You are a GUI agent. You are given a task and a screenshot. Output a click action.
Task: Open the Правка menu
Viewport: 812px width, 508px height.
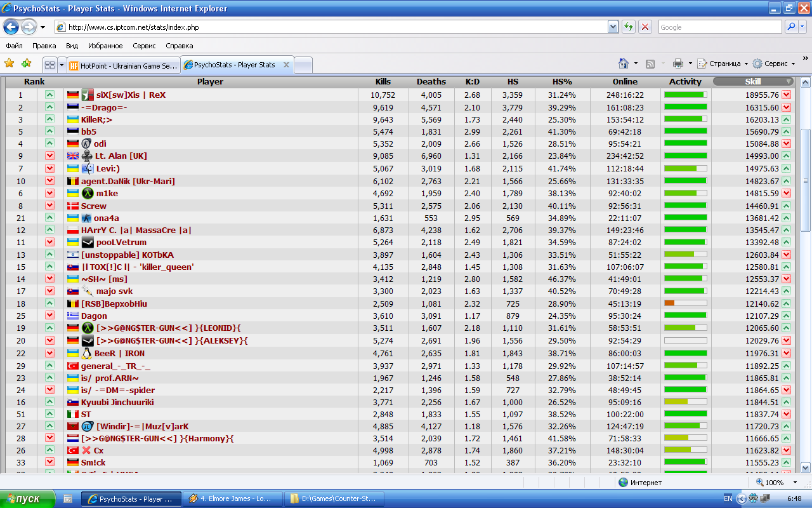(x=44, y=46)
